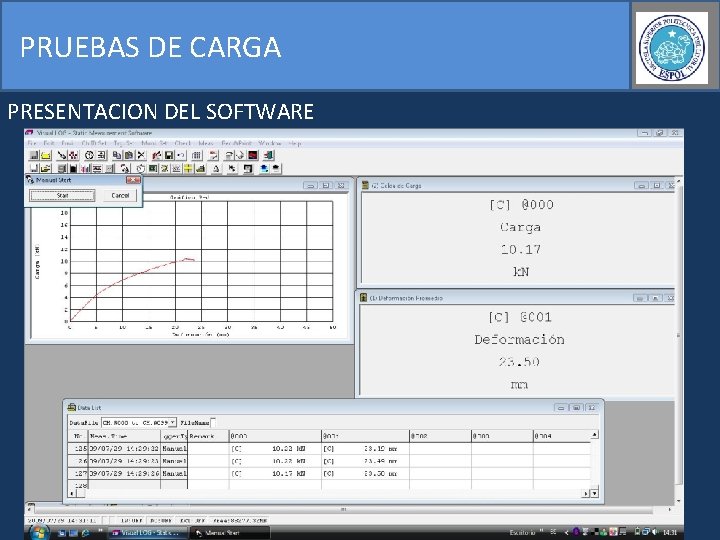
Task: Click the table grid icon in first toolbar row
Action: pos(197,155)
